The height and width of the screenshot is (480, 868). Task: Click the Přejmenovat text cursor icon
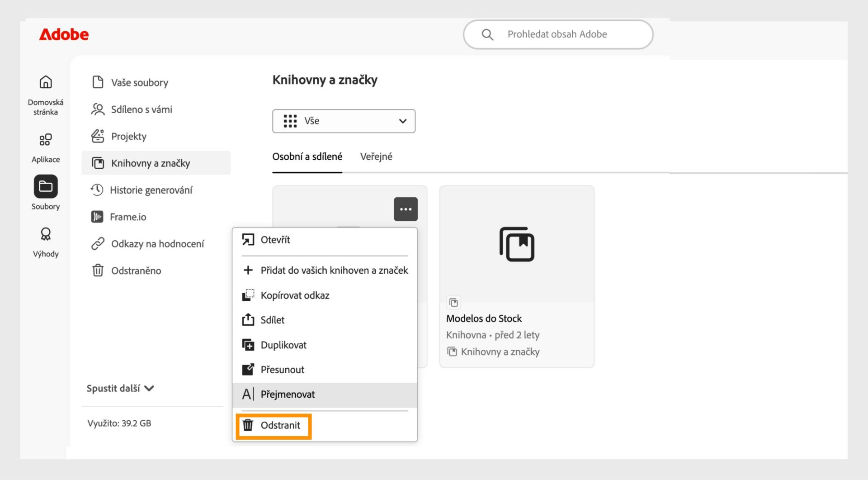(x=248, y=394)
